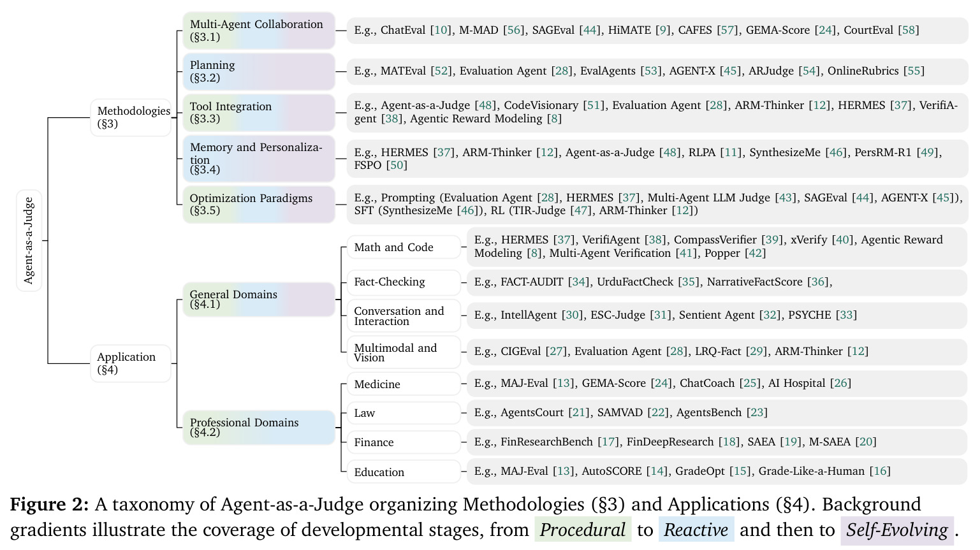Image resolution: width=980 pixels, height=550 pixels.
Task: Open citation [39] after CompassVerifier
Action: click(x=772, y=240)
